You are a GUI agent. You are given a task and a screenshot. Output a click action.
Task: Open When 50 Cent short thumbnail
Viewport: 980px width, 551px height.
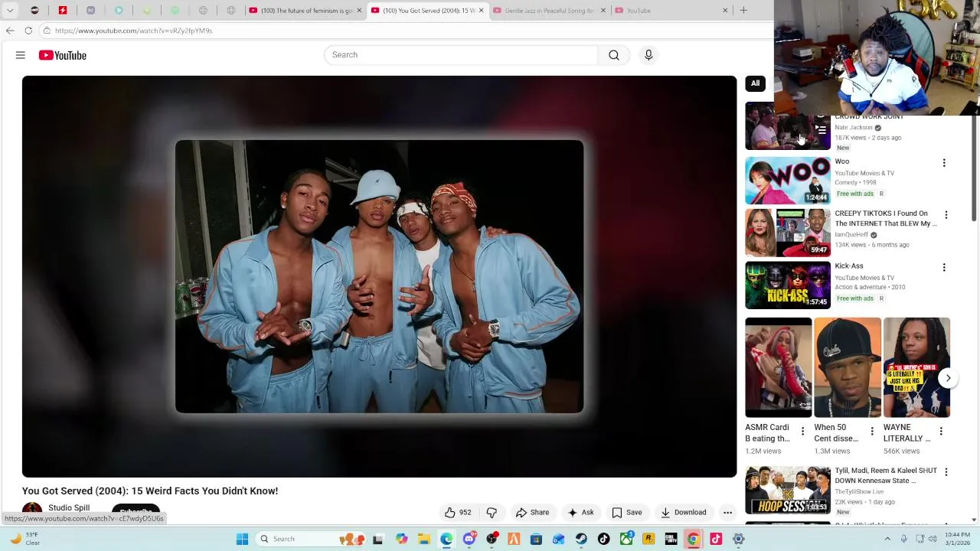848,367
